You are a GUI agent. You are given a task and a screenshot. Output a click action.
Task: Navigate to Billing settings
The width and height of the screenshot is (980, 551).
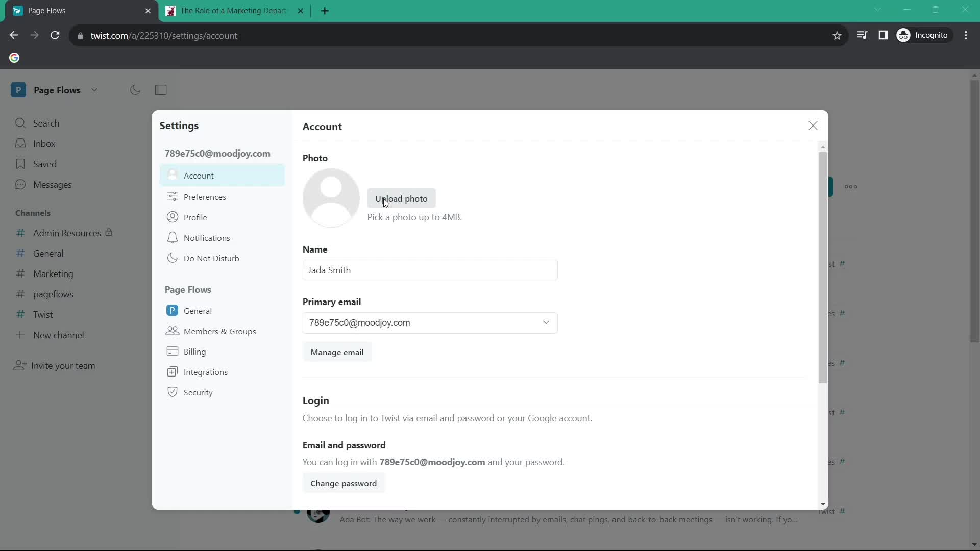tap(194, 351)
